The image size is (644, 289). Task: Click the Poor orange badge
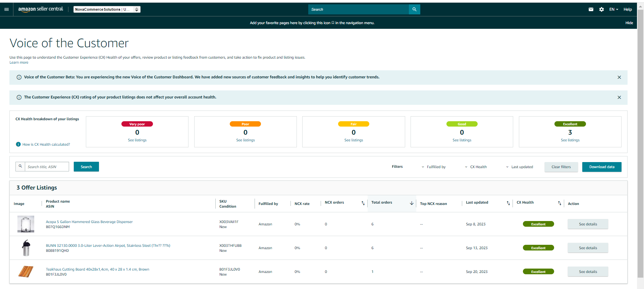[x=246, y=124]
